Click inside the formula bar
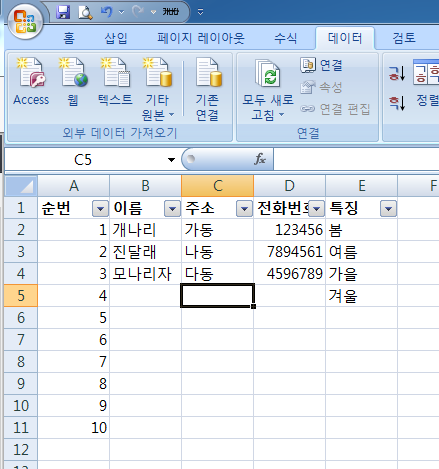This screenshot has width=439, height=469. 356,160
